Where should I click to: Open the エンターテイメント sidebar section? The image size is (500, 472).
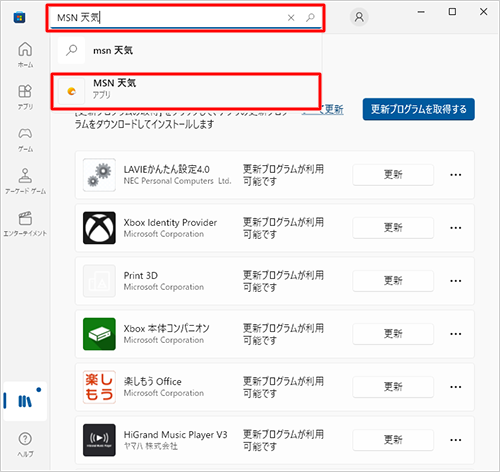[x=25, y=223]
